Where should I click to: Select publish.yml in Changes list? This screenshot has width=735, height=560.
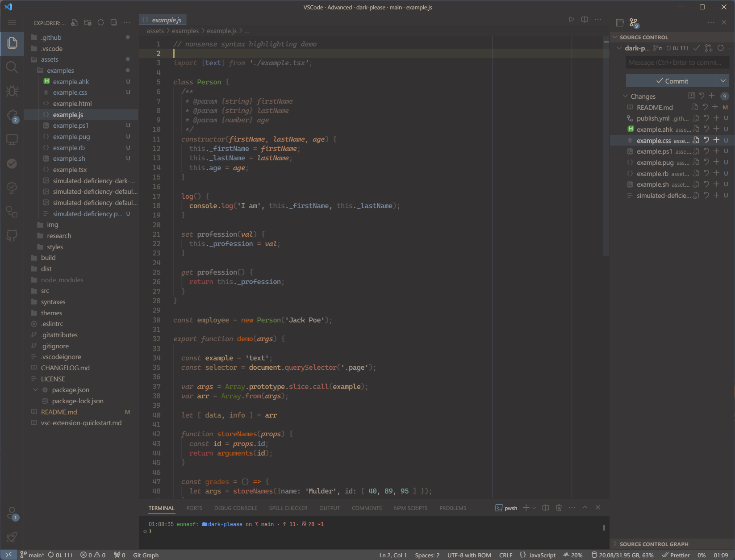coord(653,118)
